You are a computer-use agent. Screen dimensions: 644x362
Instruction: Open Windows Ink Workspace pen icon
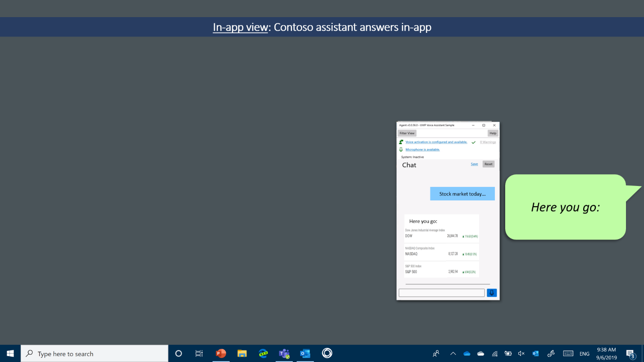tap(550, 353)
